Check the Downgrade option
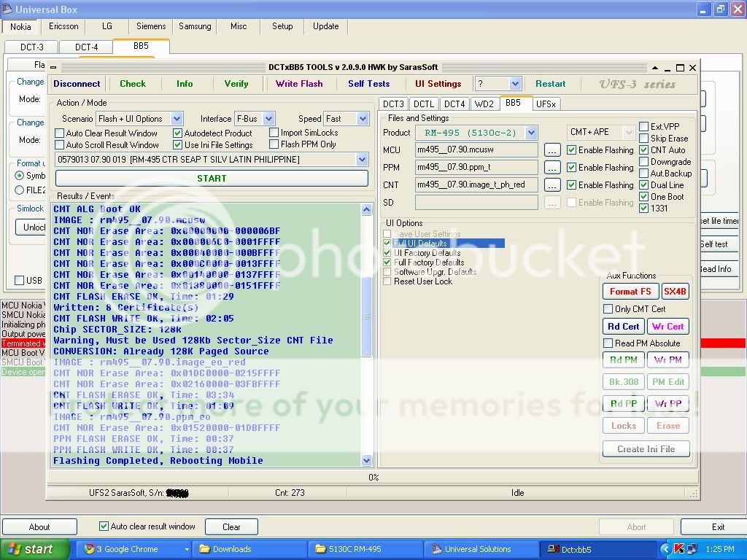The width and height of the screenshot is (747, 560). (x=643, y=161)
